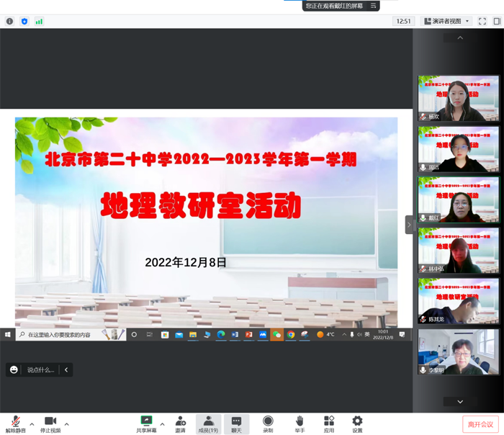
Task: Open the 成员(19) participants panel
Action: tap(208, 424)
